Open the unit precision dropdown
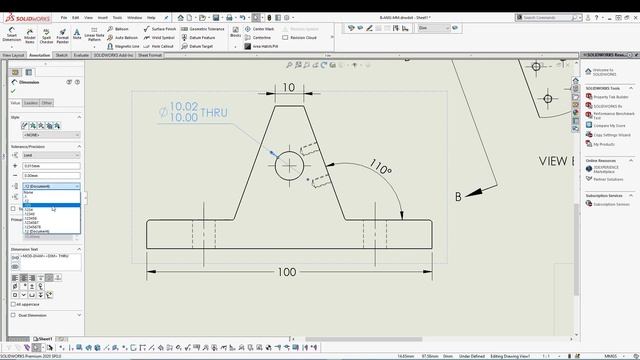 tap(51, 186)
